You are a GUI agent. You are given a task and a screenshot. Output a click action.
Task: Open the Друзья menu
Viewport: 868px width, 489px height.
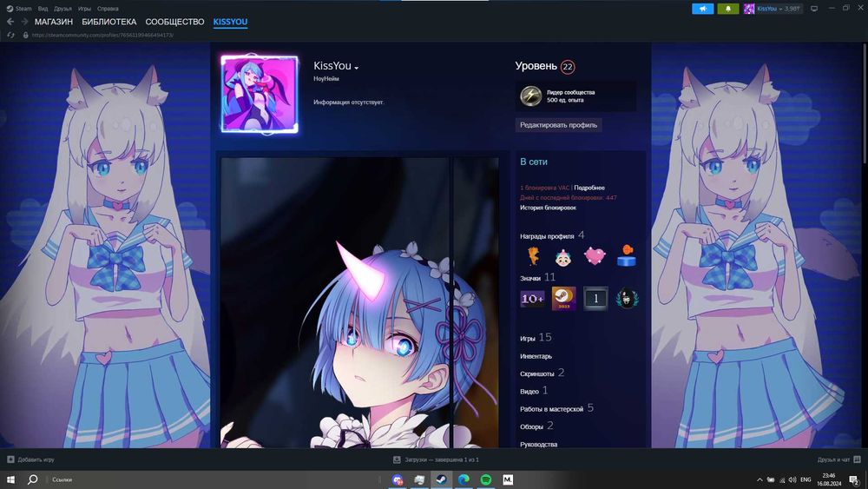coord(62,9)
